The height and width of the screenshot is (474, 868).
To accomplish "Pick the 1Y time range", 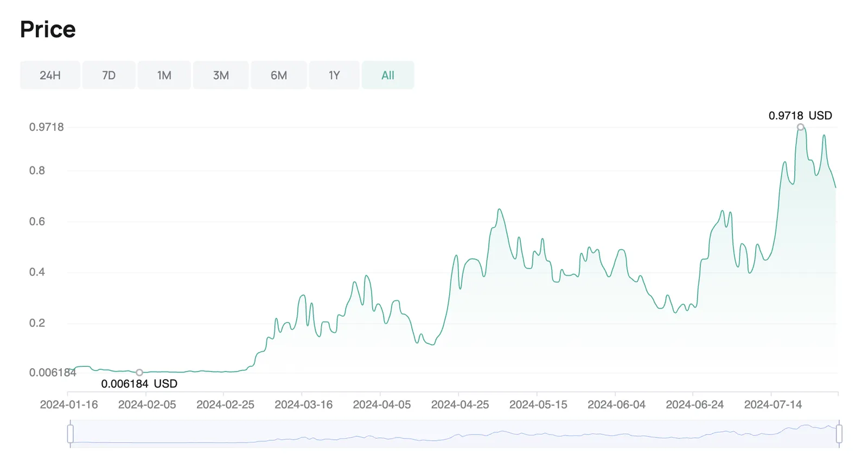I will [x=334, y=75].
